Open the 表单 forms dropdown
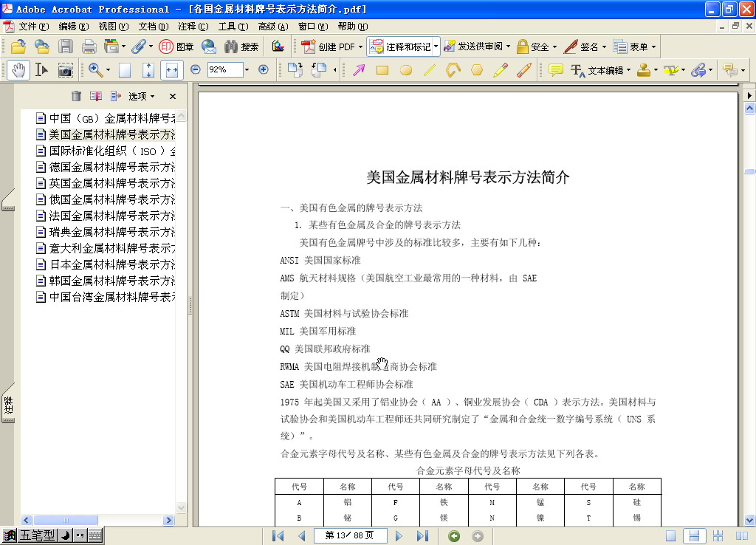The image size is (756, 545). tap(654, 47)
